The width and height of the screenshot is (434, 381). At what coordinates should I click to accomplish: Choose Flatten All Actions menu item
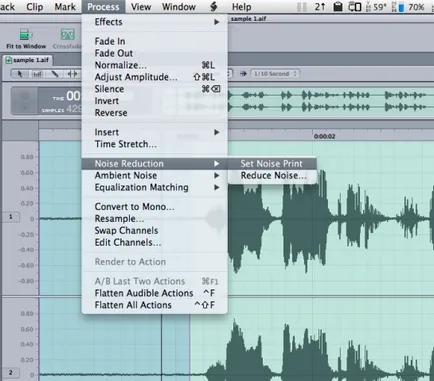[155, 305]
